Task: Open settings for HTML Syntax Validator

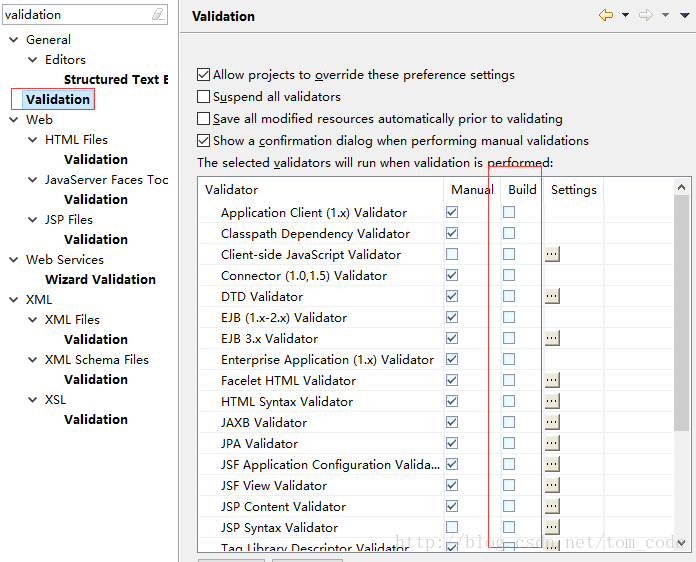Action: 552,401
